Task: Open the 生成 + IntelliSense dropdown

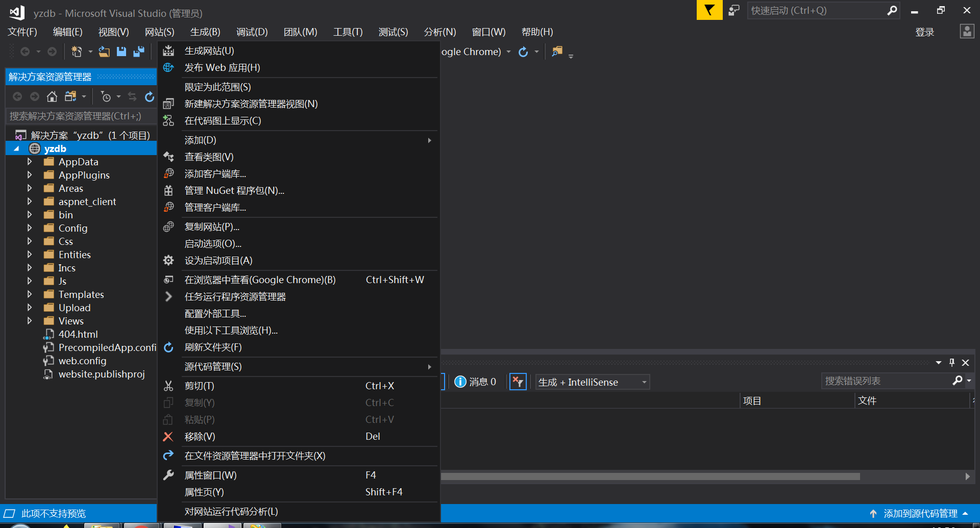Action: tap(593, 382)
